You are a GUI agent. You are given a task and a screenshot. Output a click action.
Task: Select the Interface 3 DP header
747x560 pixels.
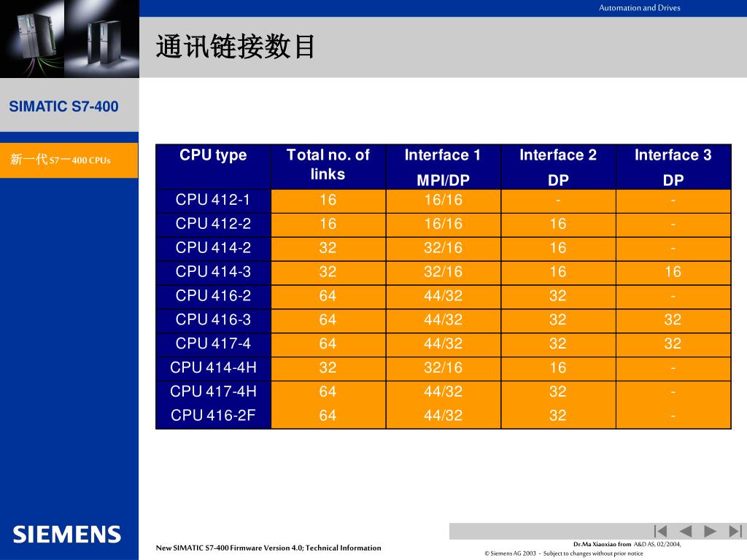673,167
